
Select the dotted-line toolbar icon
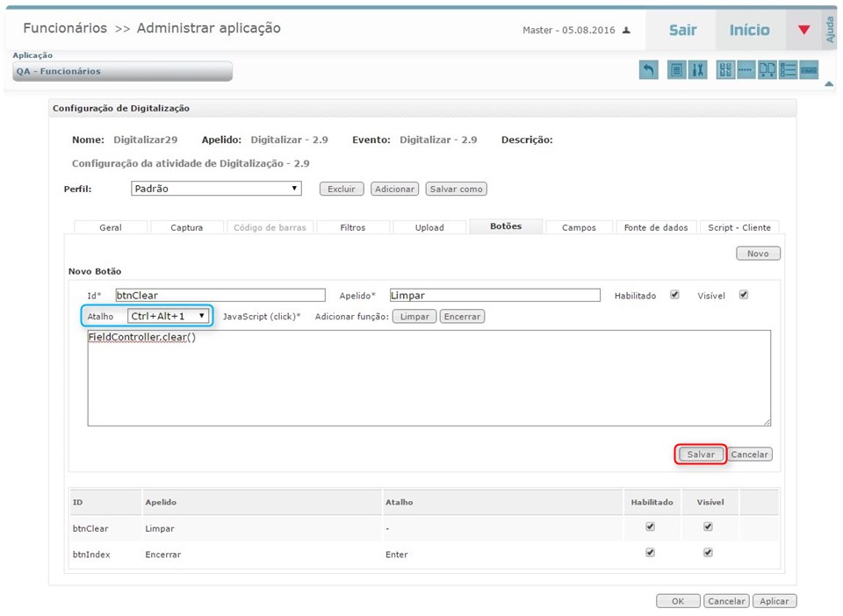click(x=746, y=69)
